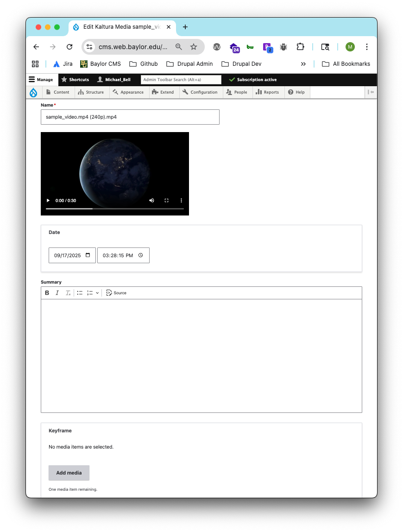Image resolution: width=403 pixels, height=532 pixels.
Task: Open the Baylor CMS bookmark
Action: 101,64
